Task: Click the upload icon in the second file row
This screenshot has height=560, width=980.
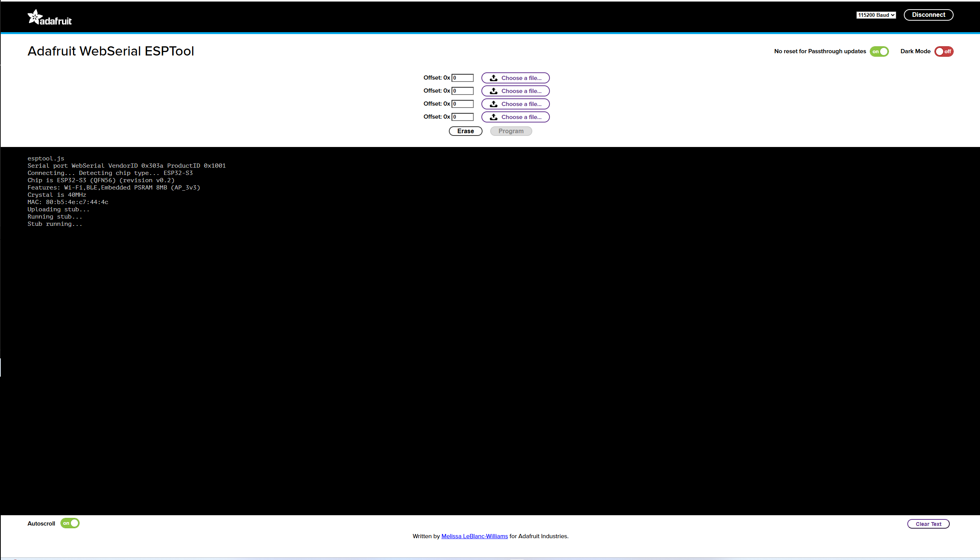Action: click(x=494, y=91)
